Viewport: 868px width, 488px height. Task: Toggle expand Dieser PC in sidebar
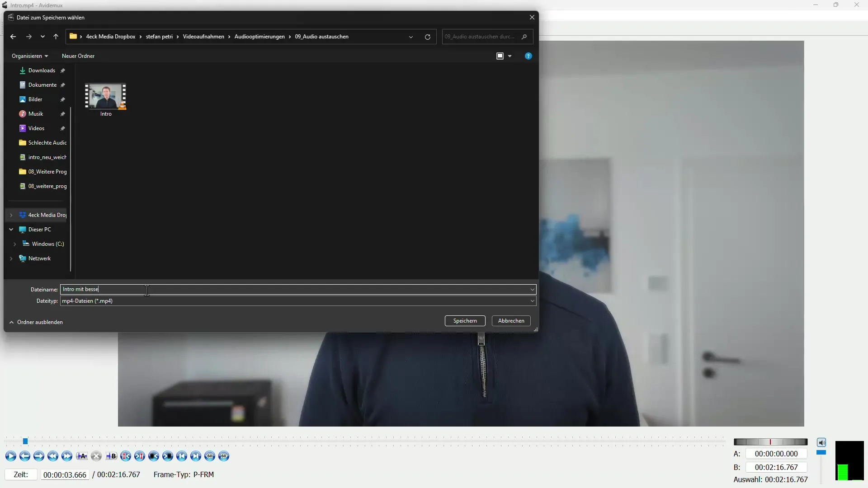11,229
